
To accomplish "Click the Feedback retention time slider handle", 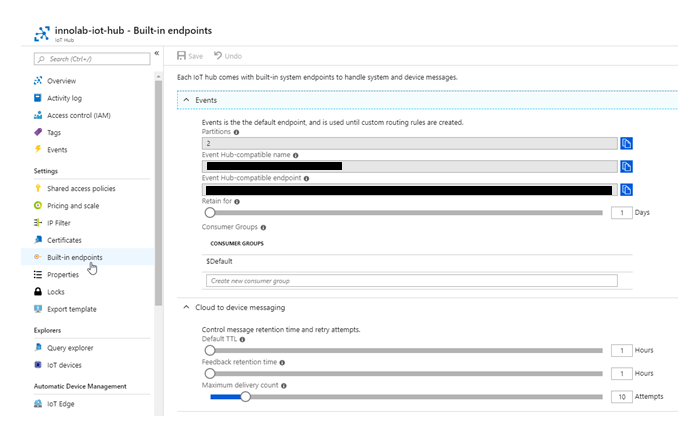I will 210,373.
